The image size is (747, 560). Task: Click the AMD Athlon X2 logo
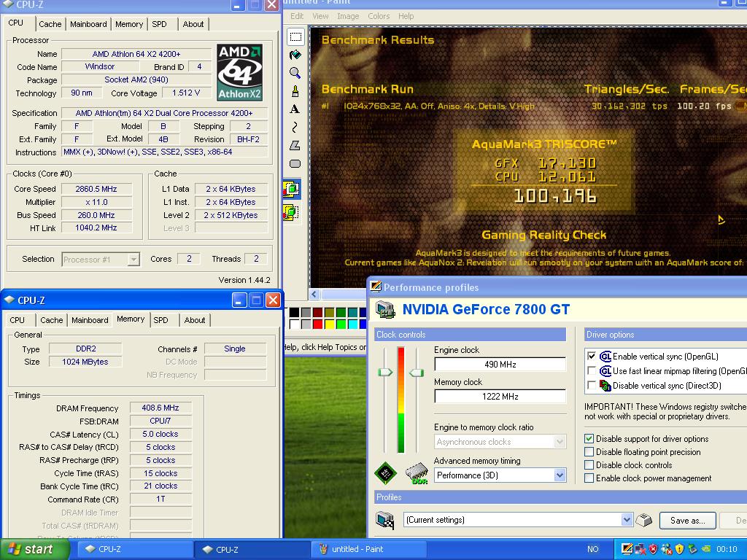[239, 72]
